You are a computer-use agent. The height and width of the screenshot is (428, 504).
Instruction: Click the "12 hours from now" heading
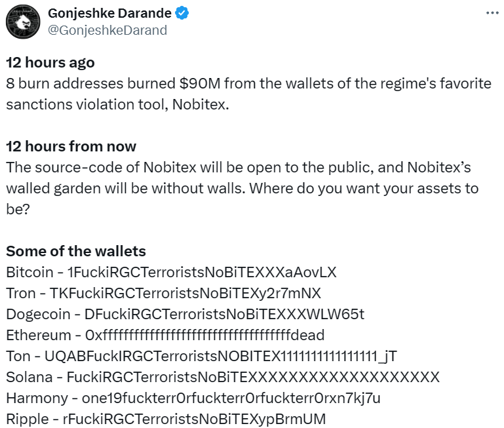tap(71, 146)
